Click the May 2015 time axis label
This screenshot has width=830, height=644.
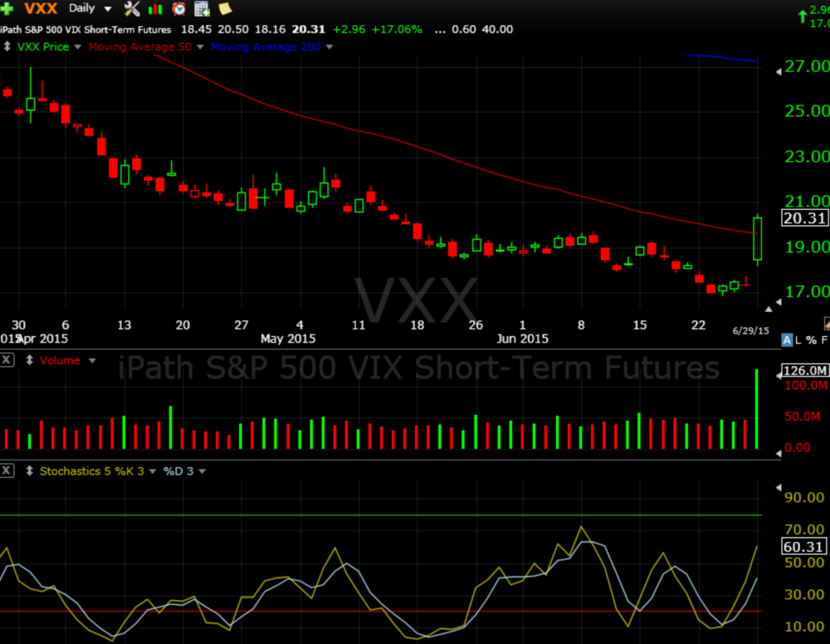pyautogui.click(x=288, y=339)
